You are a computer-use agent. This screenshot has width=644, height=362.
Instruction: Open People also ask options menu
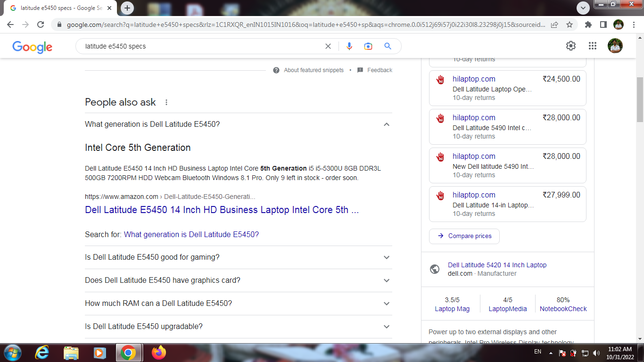[166, 102]
